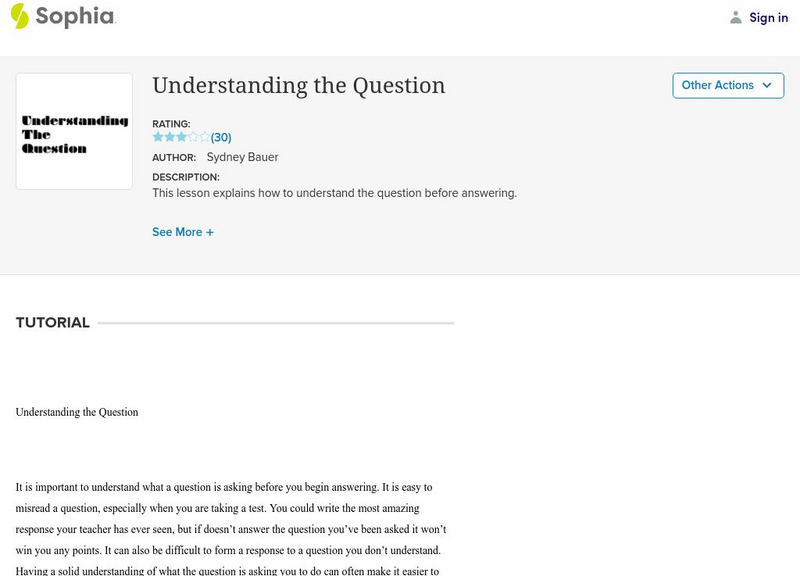Click the first rating star
Viewport: 800px width, 576px height.
click(158, 137)
